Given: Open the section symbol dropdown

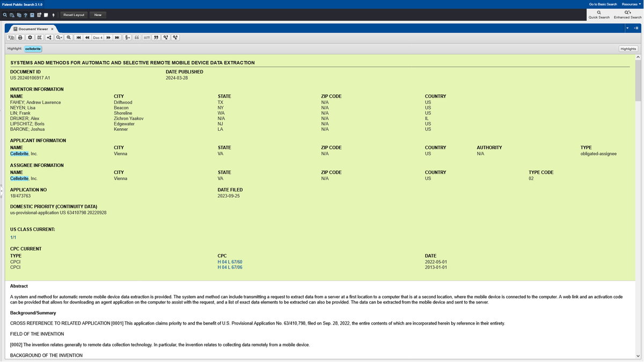Looking at the screenshot, I should point(127,38).
